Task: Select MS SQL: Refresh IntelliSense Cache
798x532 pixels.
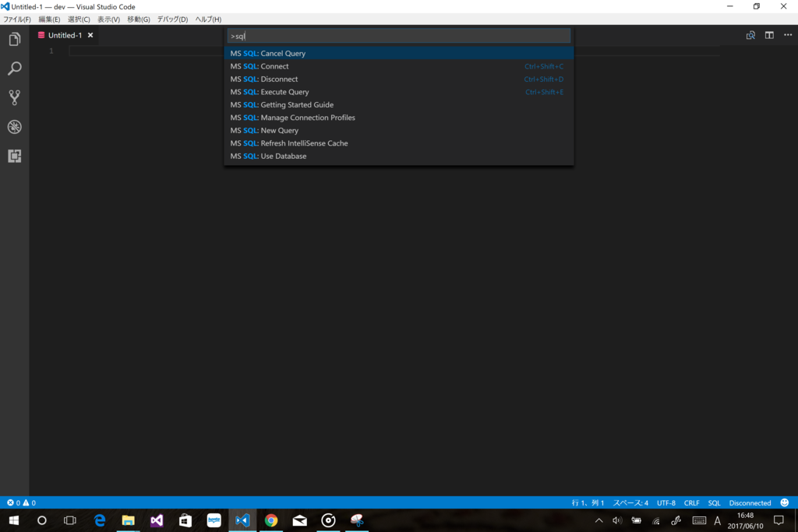Action: pos(398,143)
